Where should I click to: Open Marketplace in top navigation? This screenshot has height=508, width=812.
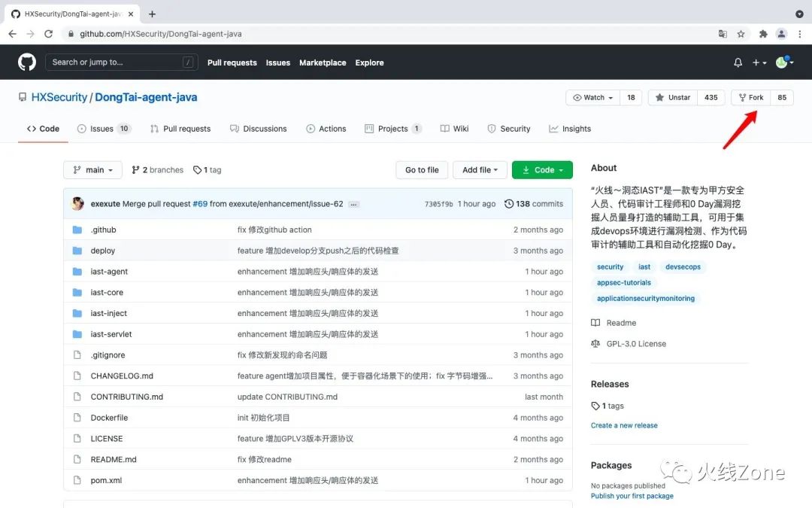[x=323, y=62]
